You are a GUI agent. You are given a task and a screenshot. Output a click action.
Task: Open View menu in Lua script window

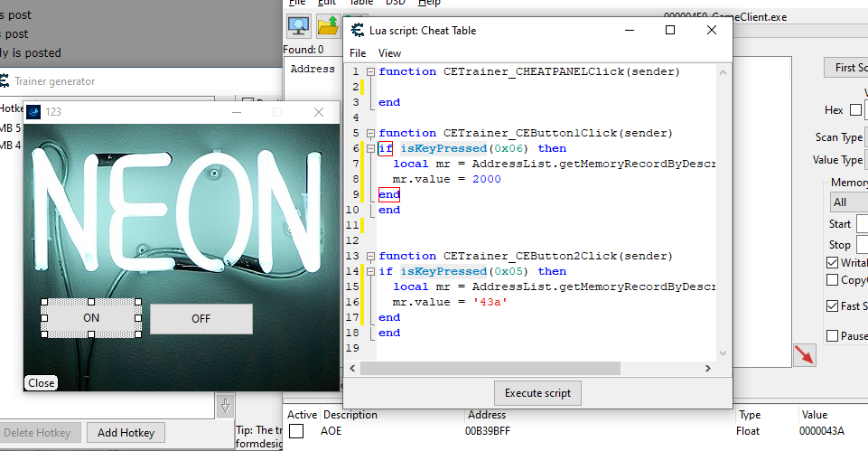click(x=389, y=53)
